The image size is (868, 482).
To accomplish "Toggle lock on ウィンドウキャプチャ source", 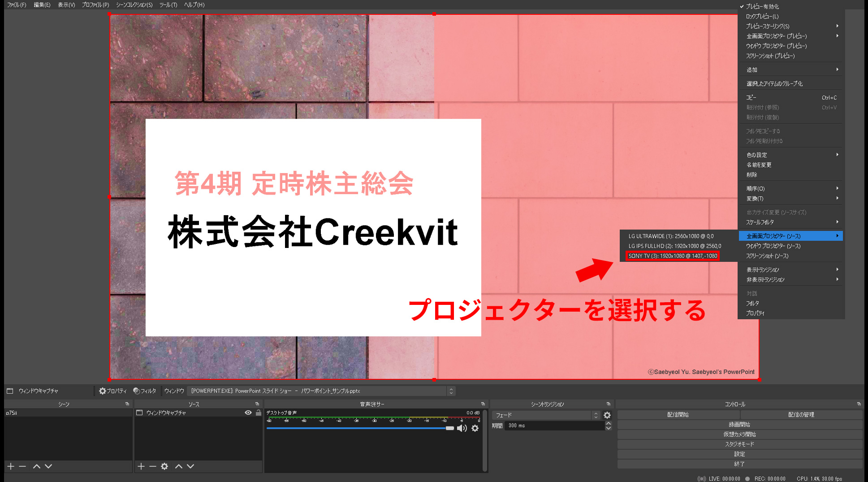I will click(259, 413).
